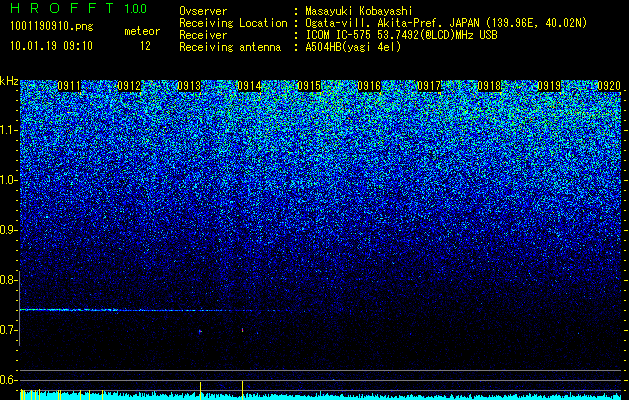Click the 0918 time label

point(489,86)
